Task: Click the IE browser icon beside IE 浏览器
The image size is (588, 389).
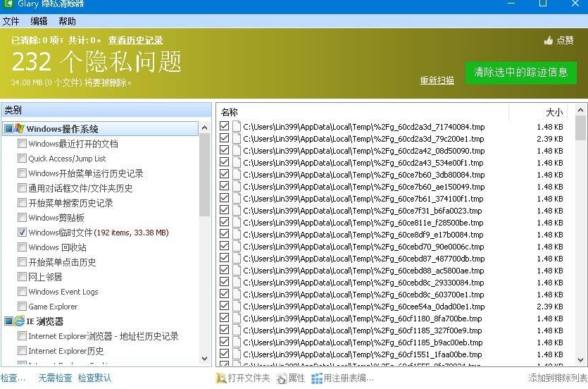Action: [20, 321]
